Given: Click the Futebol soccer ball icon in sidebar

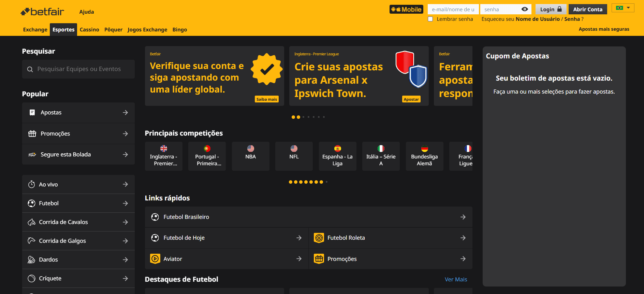Looking at the screenshot, I should point(31,203).
